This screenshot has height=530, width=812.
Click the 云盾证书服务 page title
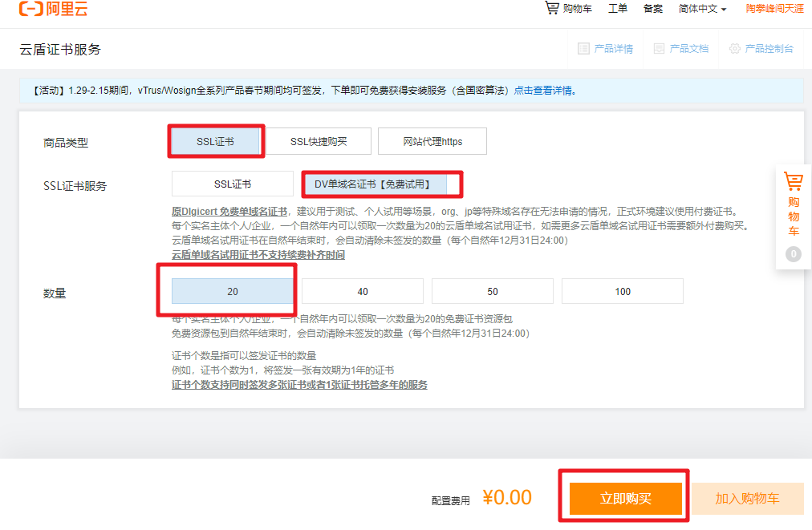[60, 49]
